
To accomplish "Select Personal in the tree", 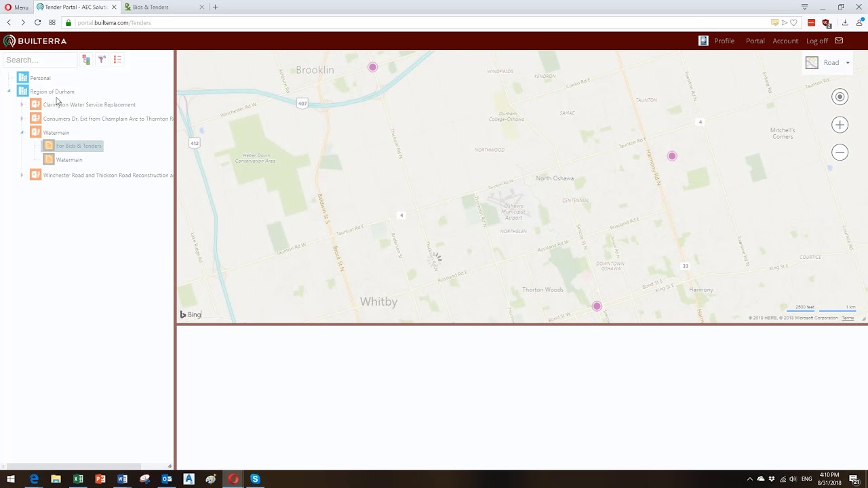I will pyautogui.click(x=40, y=78).
